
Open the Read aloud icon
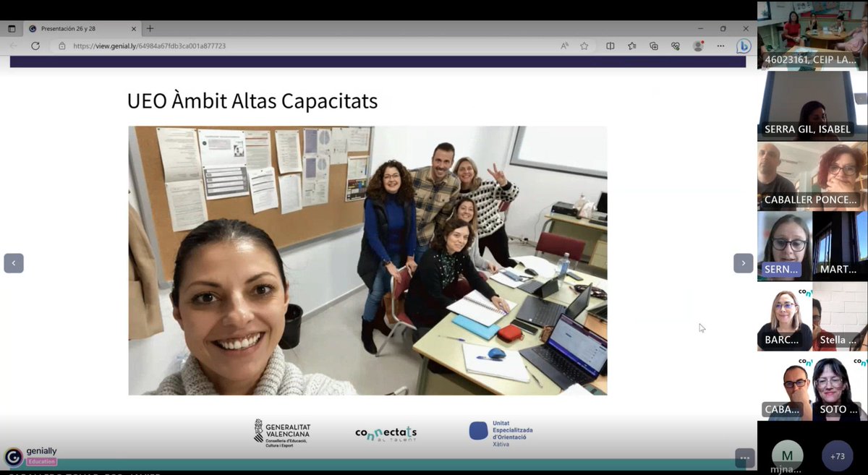click(x=564, y=46)
